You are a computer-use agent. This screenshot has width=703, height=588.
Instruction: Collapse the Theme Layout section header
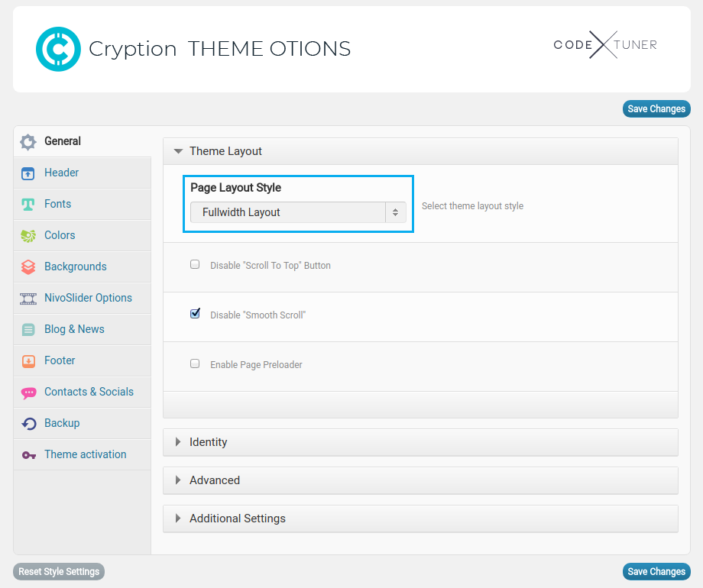pyautogui.click(x=225, y=151)
